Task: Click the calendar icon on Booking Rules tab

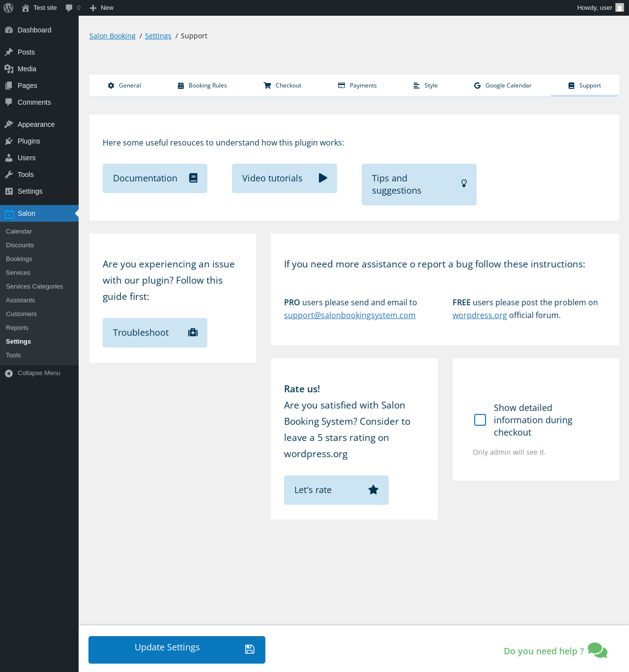Action: coord(181,86)
